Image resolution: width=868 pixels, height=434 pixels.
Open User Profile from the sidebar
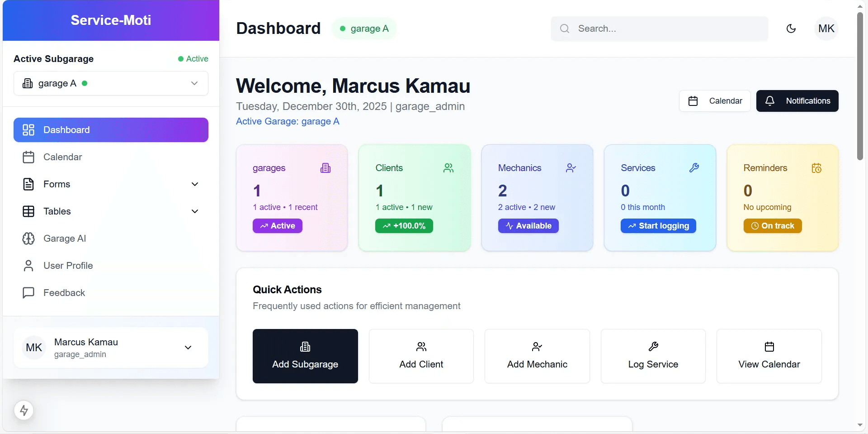tap(68, 266)
